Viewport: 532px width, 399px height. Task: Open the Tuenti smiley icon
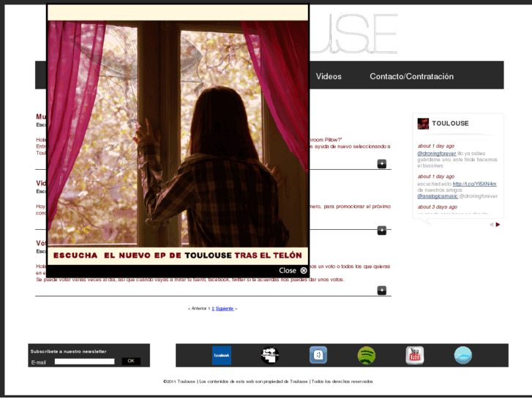pos(318,355)
